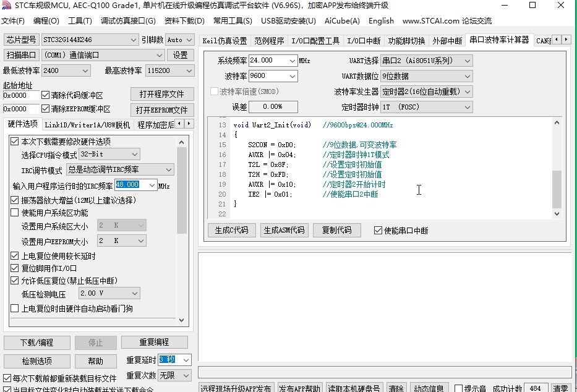Click code view scrollbar down arrow
This screenshot has height=392, width=577.
[557, 214]
